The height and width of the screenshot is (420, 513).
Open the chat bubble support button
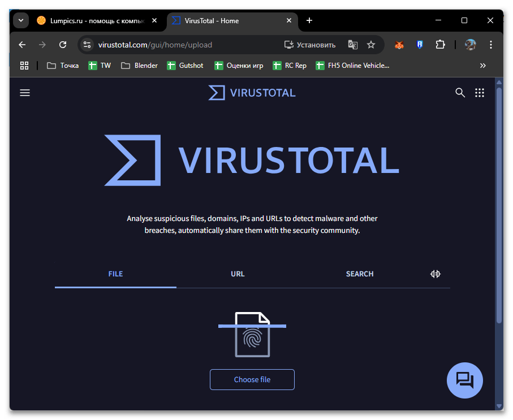click(464, 380)
